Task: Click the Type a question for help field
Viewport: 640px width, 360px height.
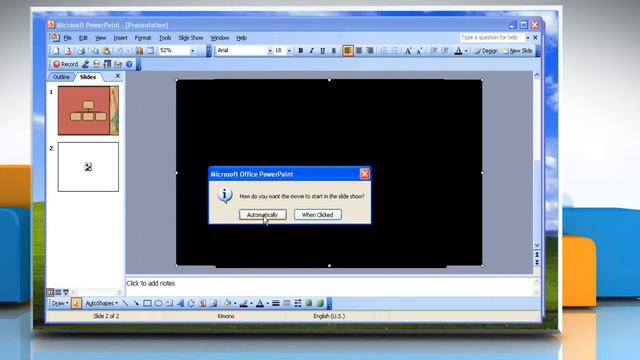Action: [x=492, y=38]
